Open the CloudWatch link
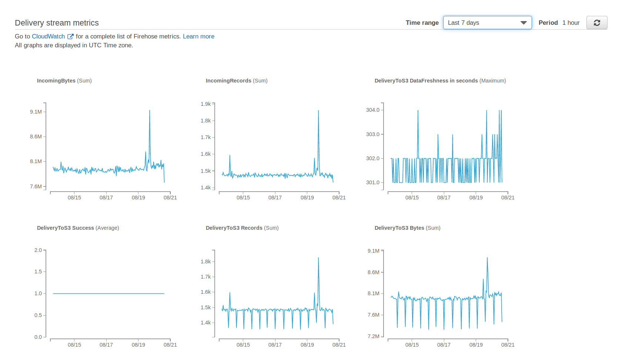619x364 pixels. pos(49,36)
